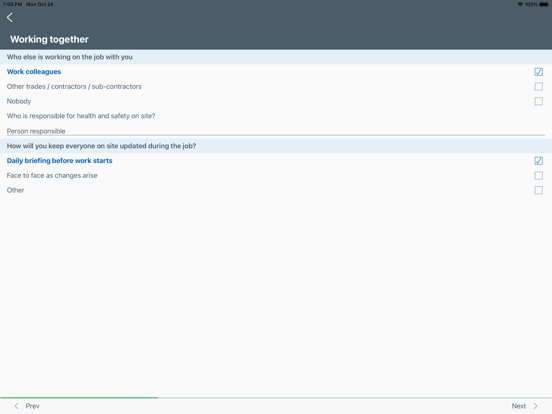
Task: Focus the Person responsible input field
Action: 276,131
